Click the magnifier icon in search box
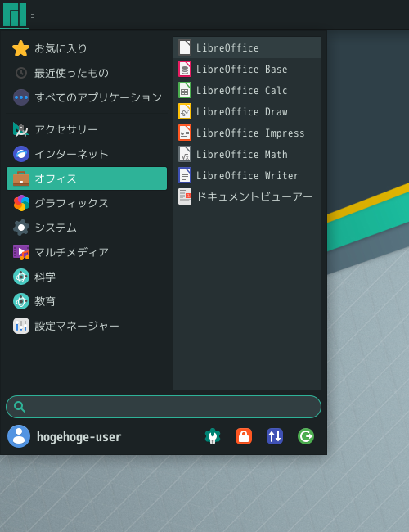Image resolution: width=409 pixels, height=532 pixels. (x=20, y=407)
